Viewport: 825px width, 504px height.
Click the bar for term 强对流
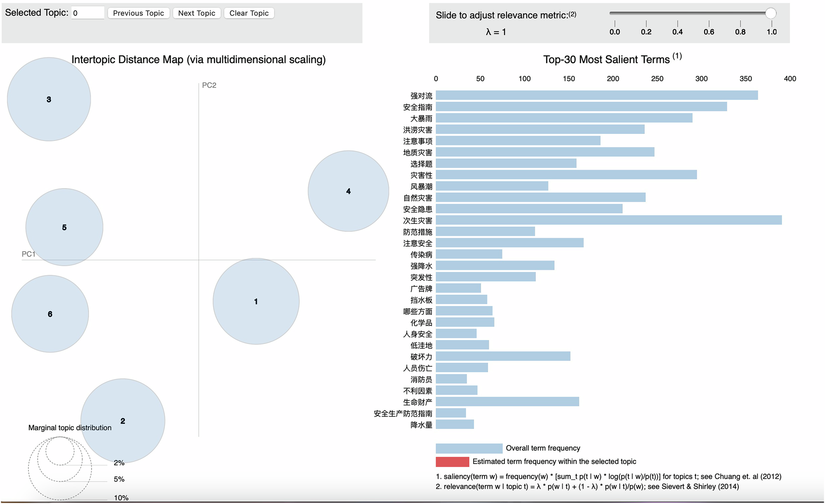pos(596,95)
